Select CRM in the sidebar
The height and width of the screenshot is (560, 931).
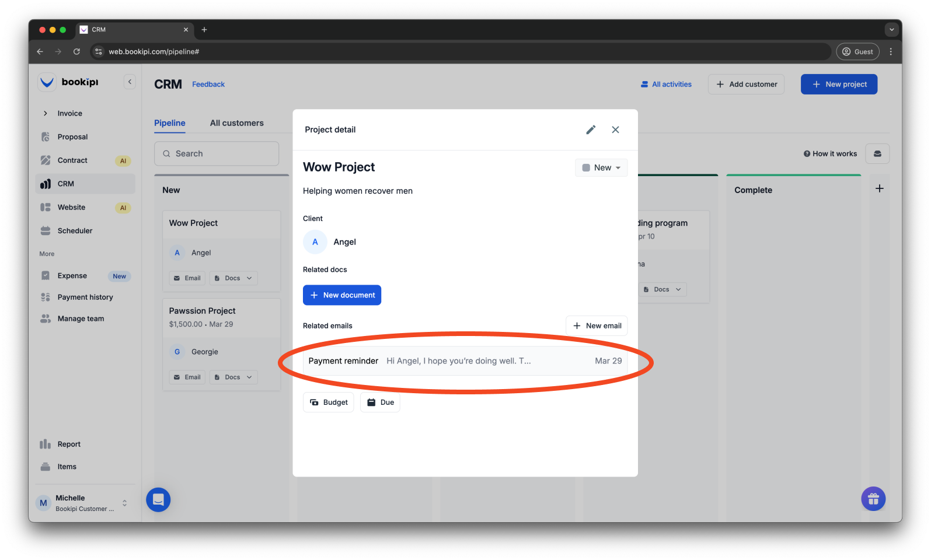coord(85,184)
